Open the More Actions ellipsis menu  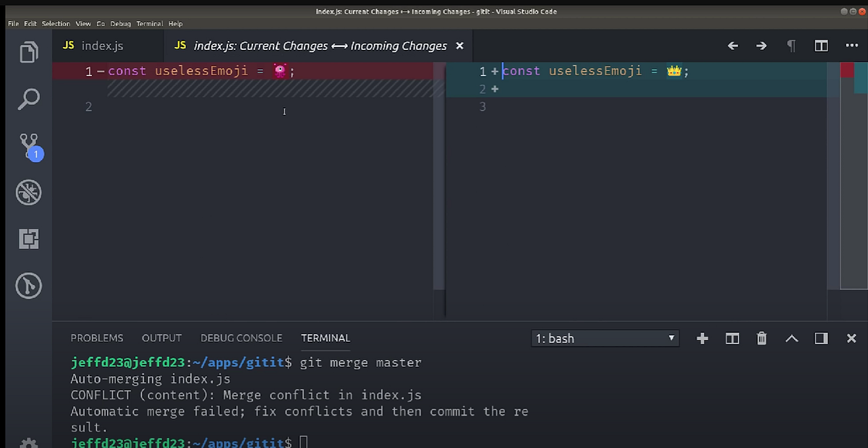tap(851, 45)
